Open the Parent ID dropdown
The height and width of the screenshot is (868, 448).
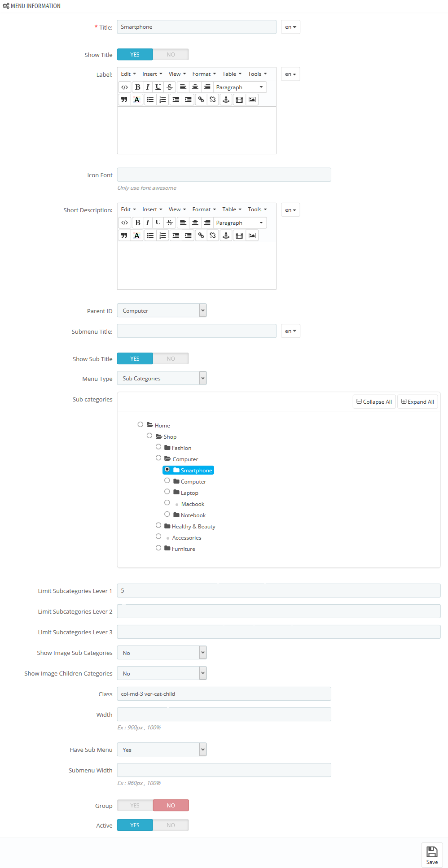click(162, 310)
